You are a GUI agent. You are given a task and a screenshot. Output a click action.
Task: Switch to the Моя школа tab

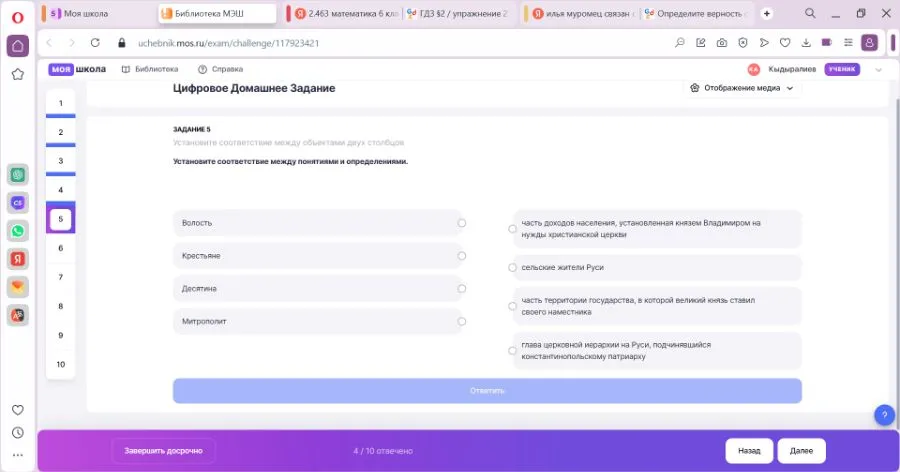pos(98,13)
